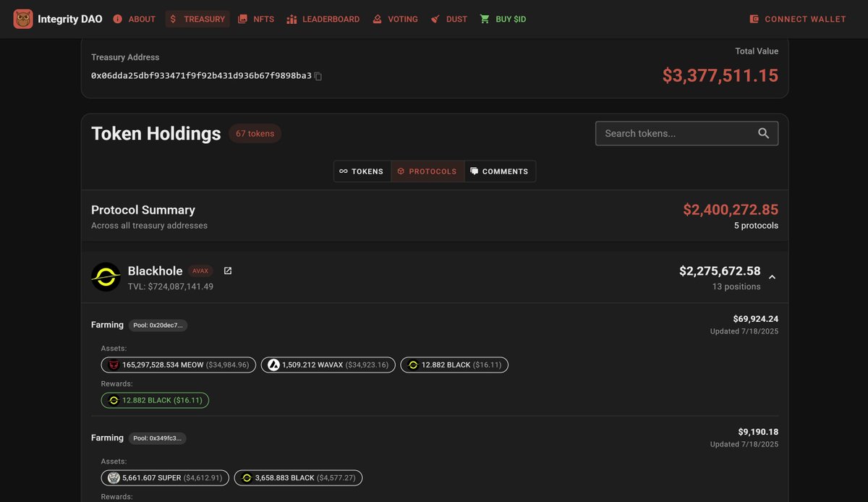This screenshot has height=502, width=868.
Task: Click the Pool: 0x349fc3... badge
Action: tap(158, 438)
